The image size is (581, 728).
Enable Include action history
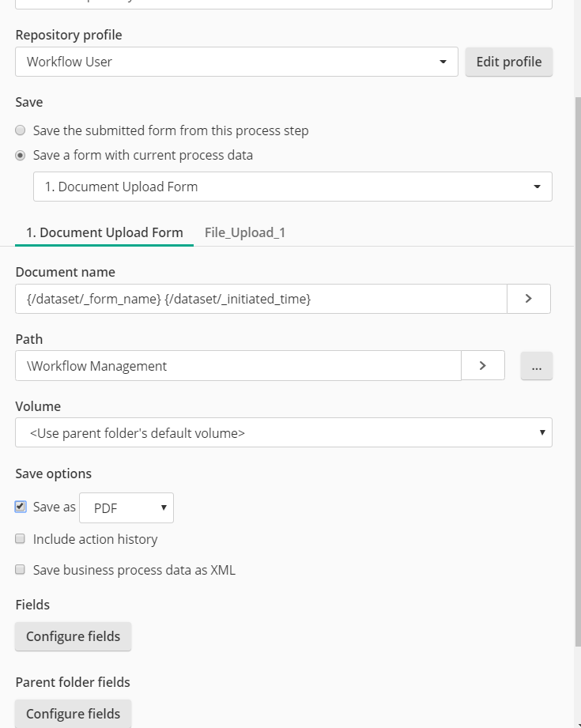click(20, 539)
